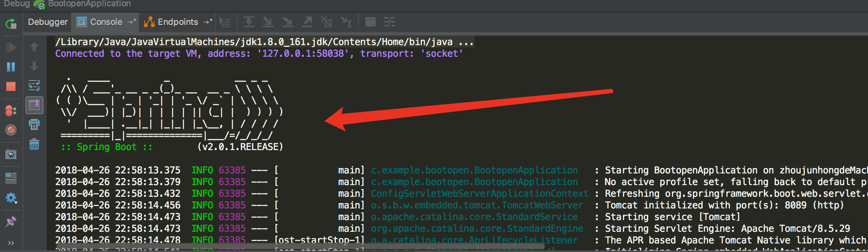Click timestamp 2018-04-26 22:58:14.456

tap(118, 205)
